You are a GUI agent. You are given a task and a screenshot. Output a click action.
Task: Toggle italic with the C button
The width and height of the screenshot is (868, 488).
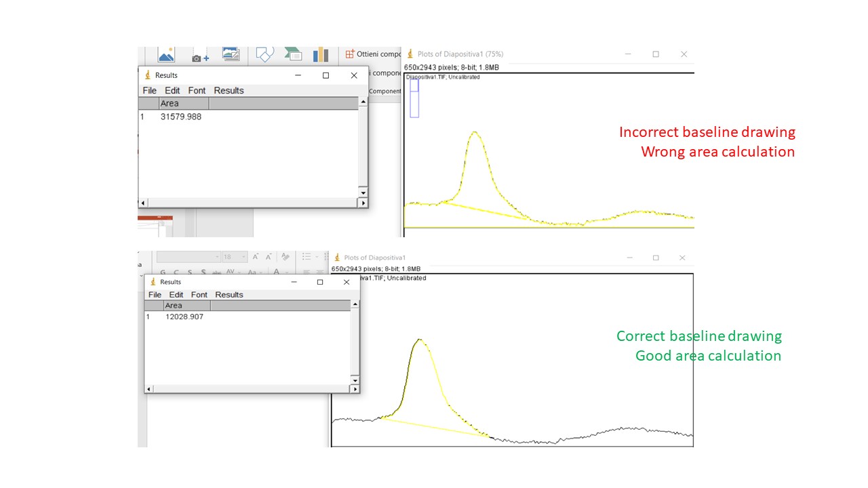[x=176, y=272]
